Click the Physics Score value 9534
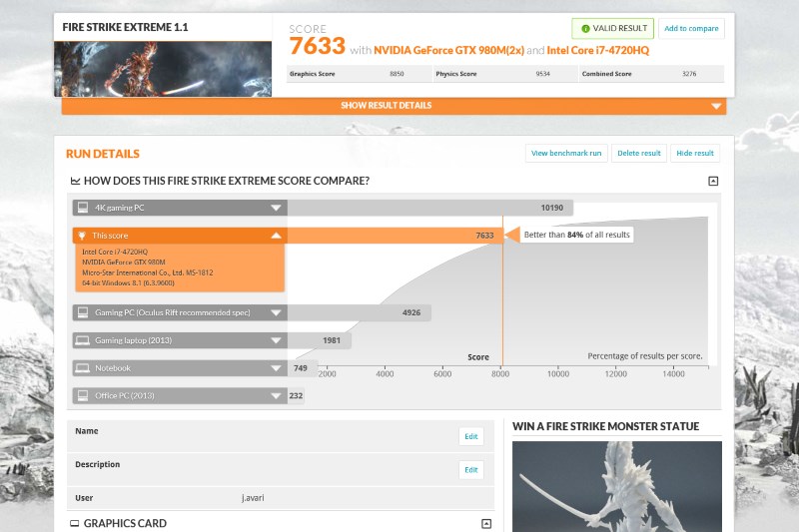Viewport: 799px width, 532px height. click(542, 74)
